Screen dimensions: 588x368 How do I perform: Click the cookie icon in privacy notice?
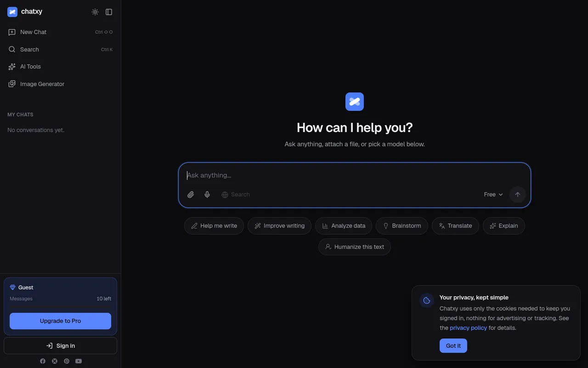tap(427, 301)
